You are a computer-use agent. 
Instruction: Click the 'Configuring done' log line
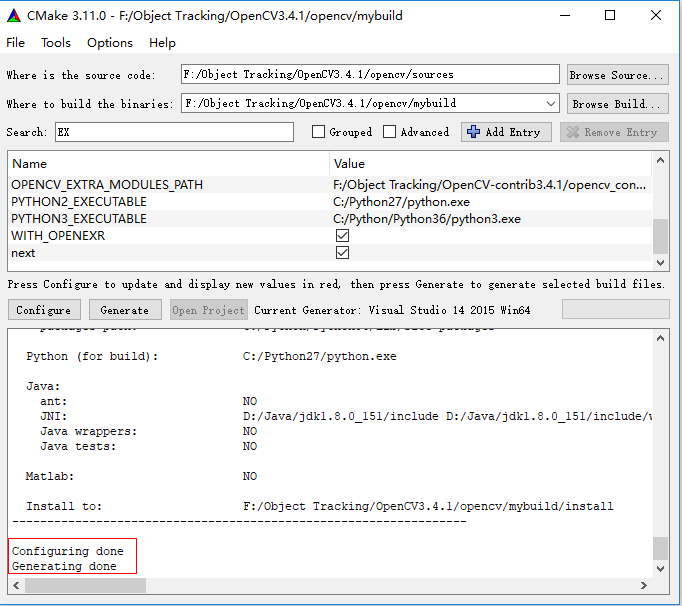[x=67, y=551]
